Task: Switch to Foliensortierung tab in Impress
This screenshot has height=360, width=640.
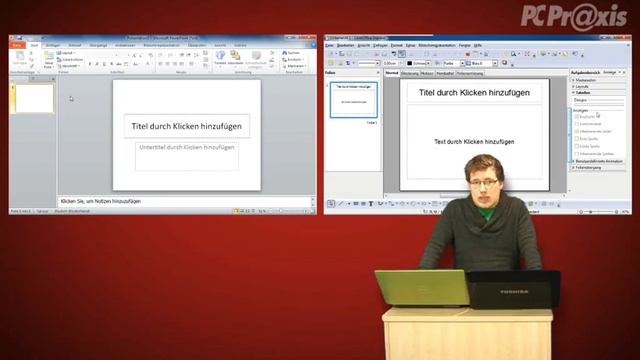Action: point(470,73)
